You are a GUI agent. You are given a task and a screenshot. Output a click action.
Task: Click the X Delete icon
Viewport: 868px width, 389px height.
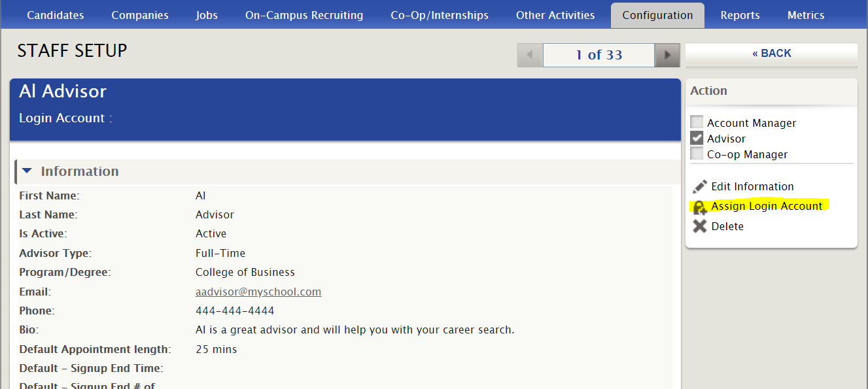pos(700,226)
